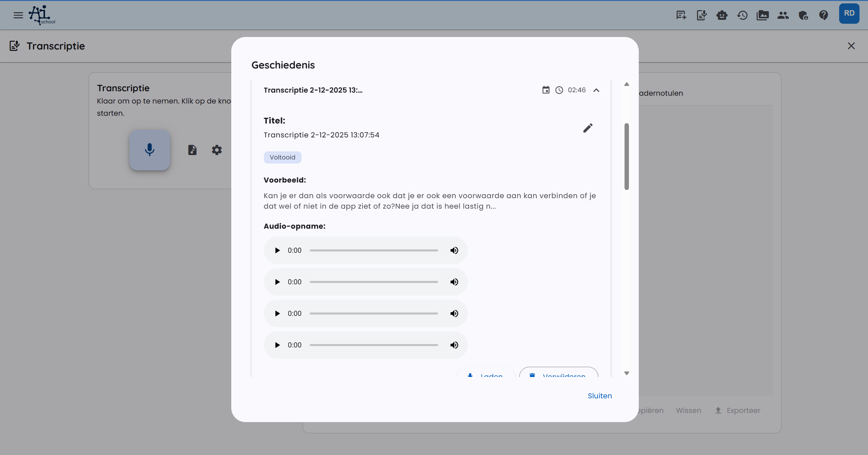The width and height of the screenshot is (868, 455).
Task: Mute the fourth audio recording
Action: 454,345
